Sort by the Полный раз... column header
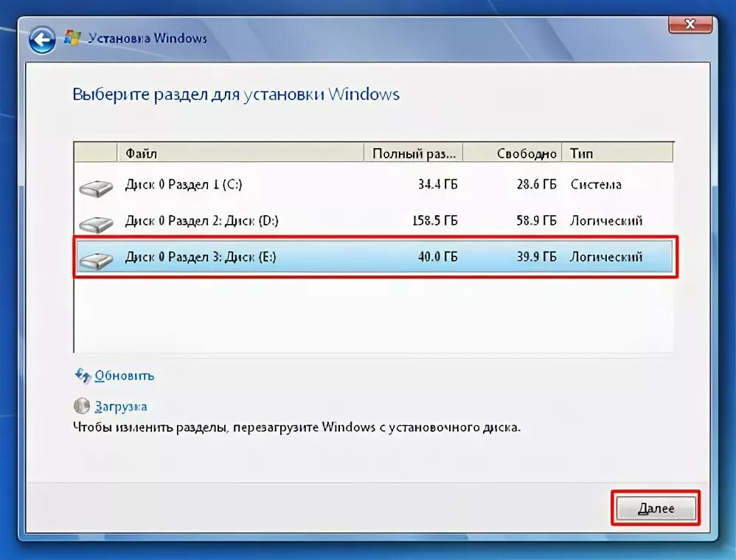The height and width of the screenshot is (560, 736). point(414,153)
